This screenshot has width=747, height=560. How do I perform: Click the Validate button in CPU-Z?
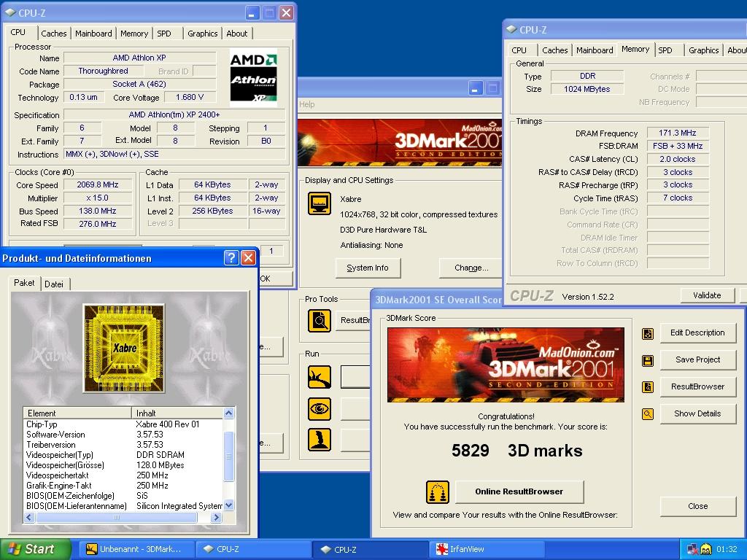(x=707, y=295)
